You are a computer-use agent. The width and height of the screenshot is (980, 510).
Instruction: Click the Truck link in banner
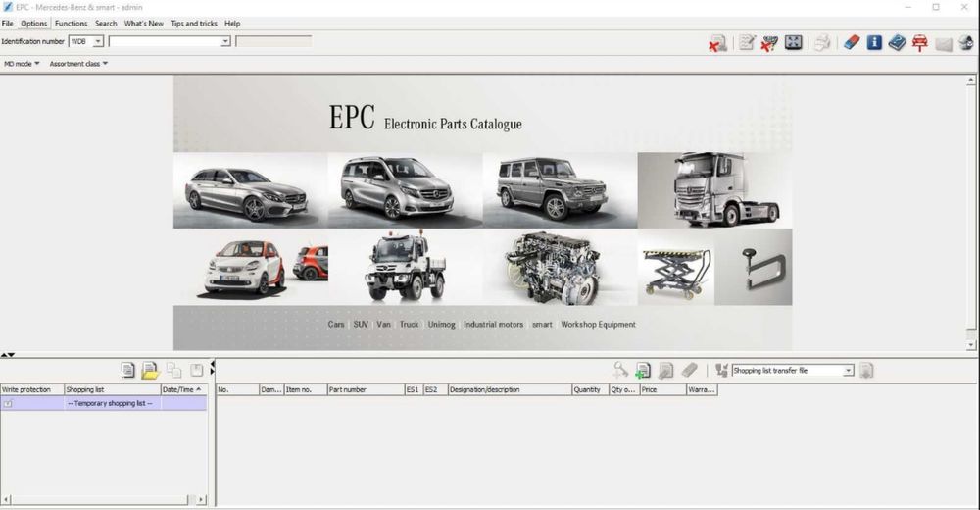[x=410, y=325]
